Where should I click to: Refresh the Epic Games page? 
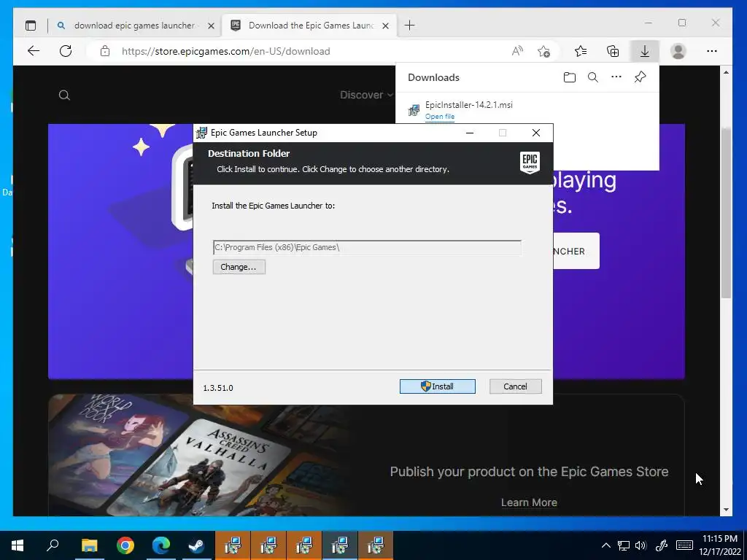click(x=66, y=51)
